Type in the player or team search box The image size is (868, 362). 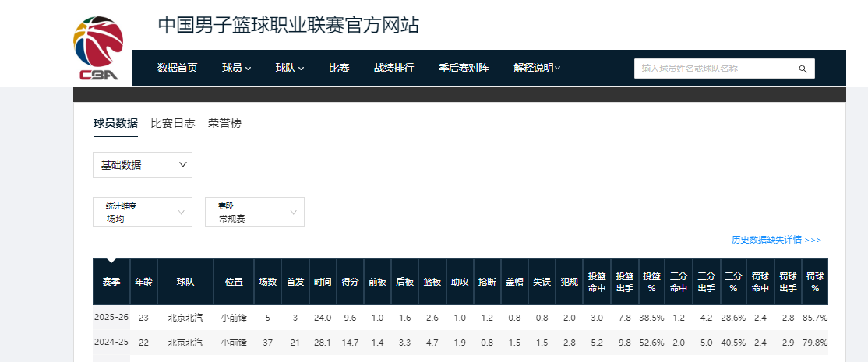[715, 69]
